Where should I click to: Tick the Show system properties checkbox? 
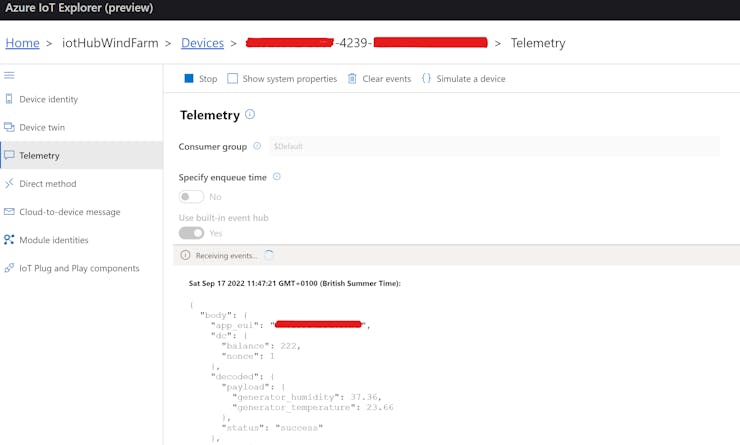[x=233, y=78]
